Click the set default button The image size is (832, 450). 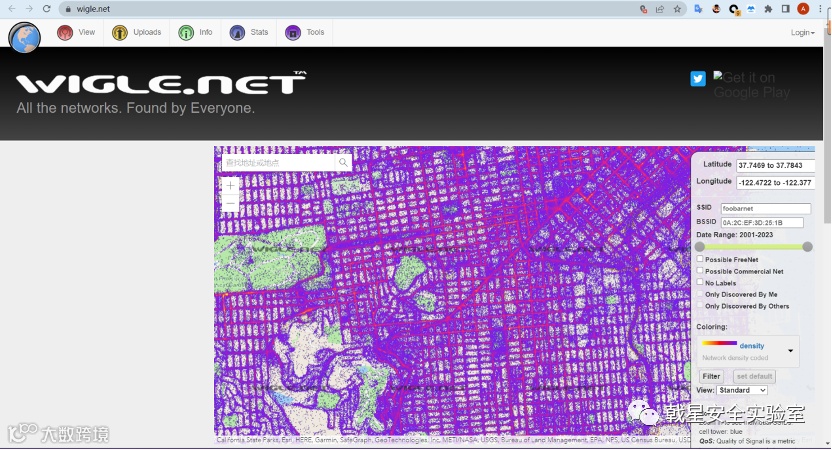click(754, 376)
